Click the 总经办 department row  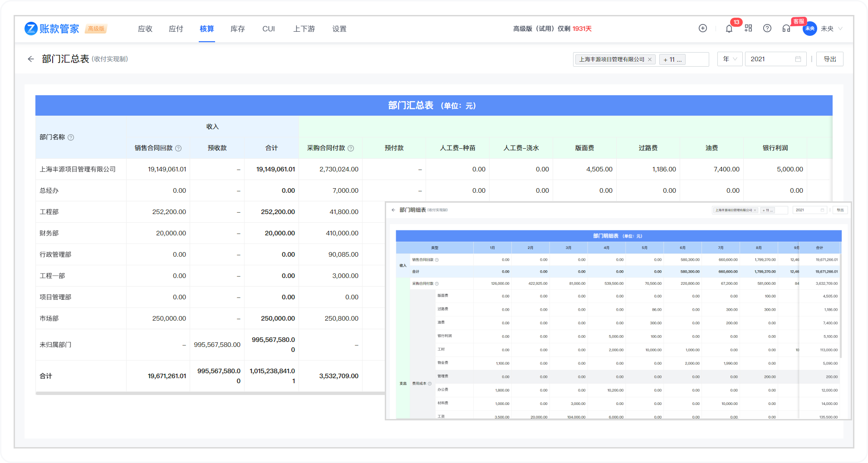(49, 190)
